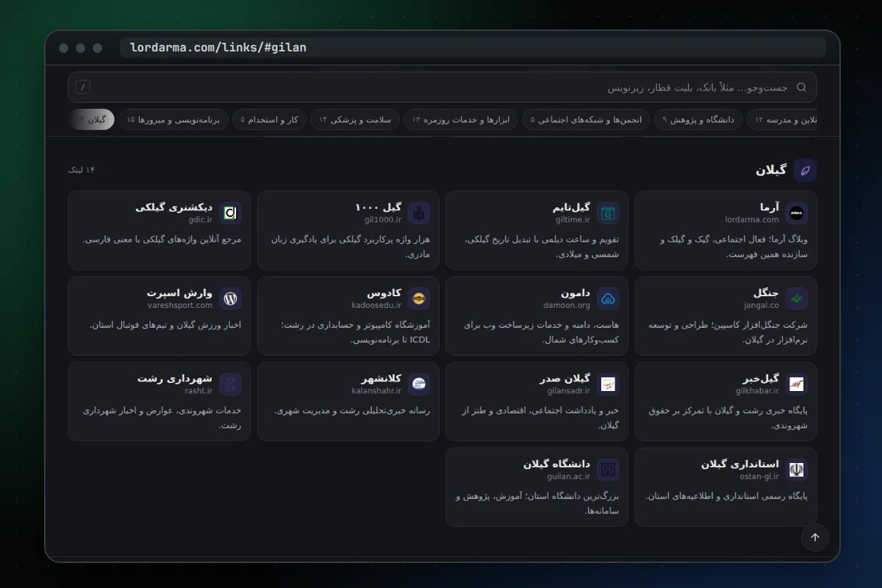The image size is (882, 588).
Task: Click the magnifier icon in the search bar
Action: 801,87
